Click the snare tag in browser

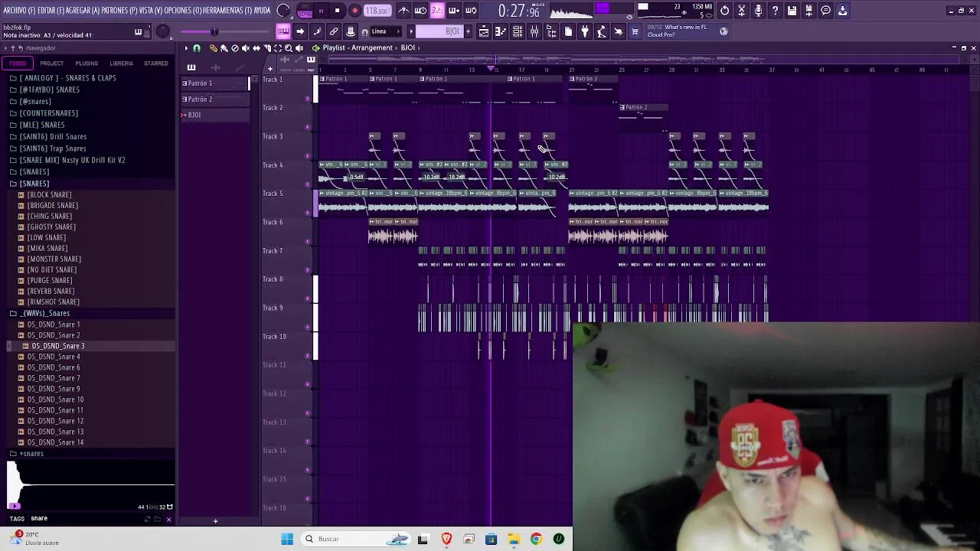click(x=39, y=519)
